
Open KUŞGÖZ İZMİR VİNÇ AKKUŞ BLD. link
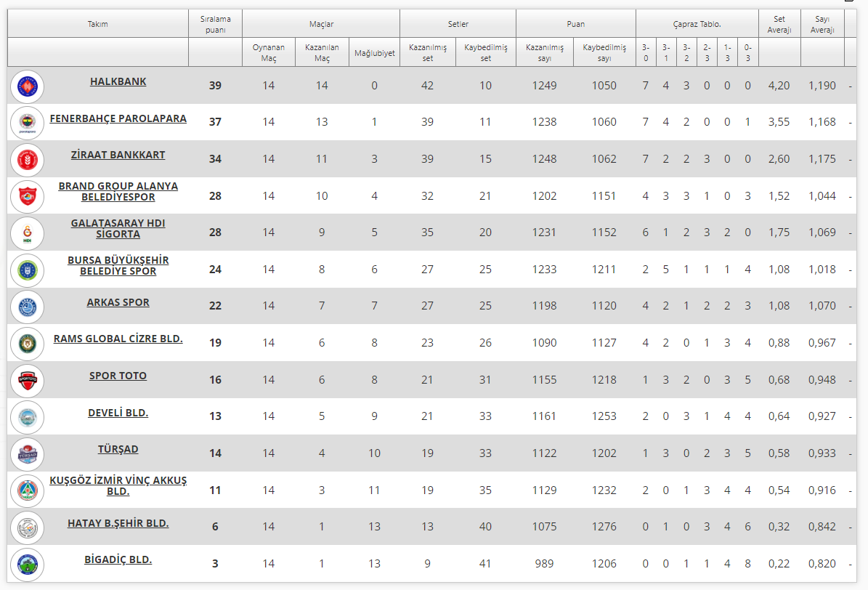coord(118,485)
